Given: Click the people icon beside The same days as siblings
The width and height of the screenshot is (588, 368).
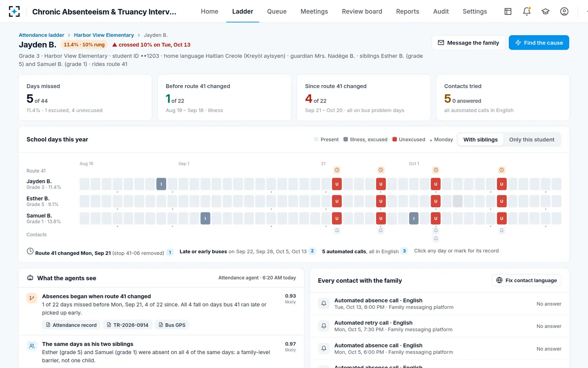Looking at the screenshot, I should click(32, 346).
